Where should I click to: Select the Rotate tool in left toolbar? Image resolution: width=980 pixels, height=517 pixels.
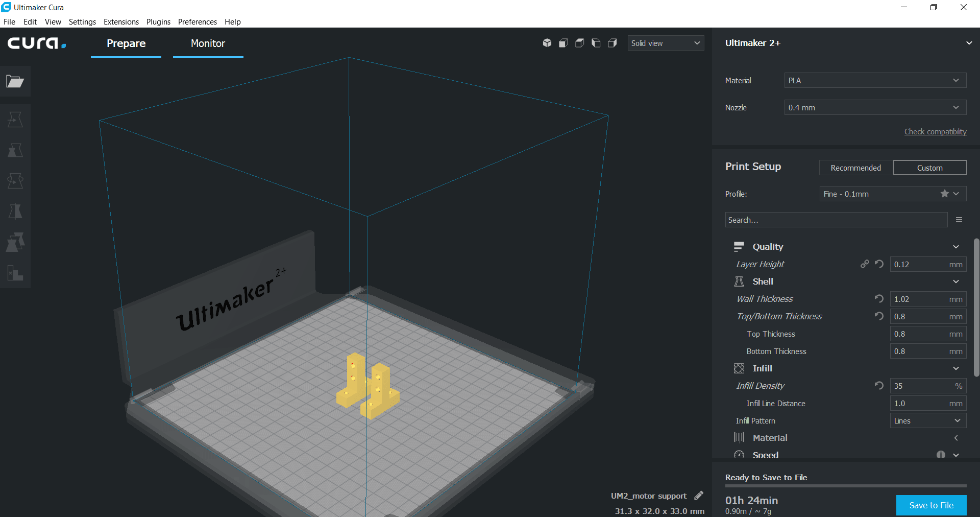coord(15,181)
